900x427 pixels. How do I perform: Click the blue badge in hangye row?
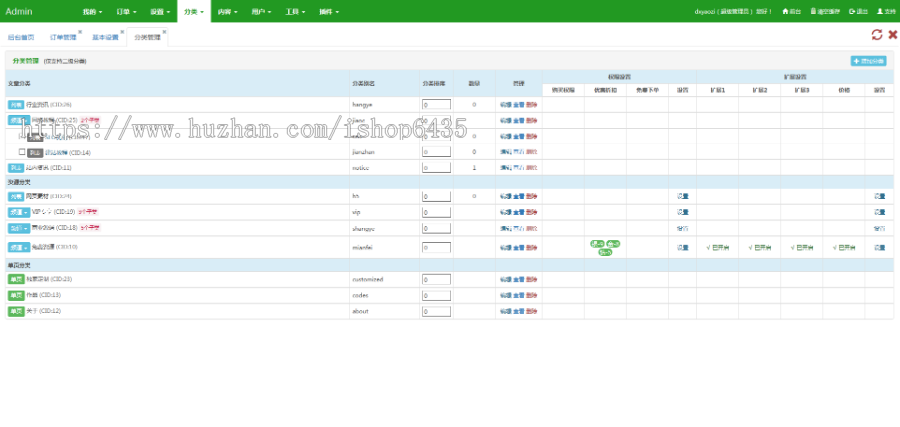[x=16, y=105]
